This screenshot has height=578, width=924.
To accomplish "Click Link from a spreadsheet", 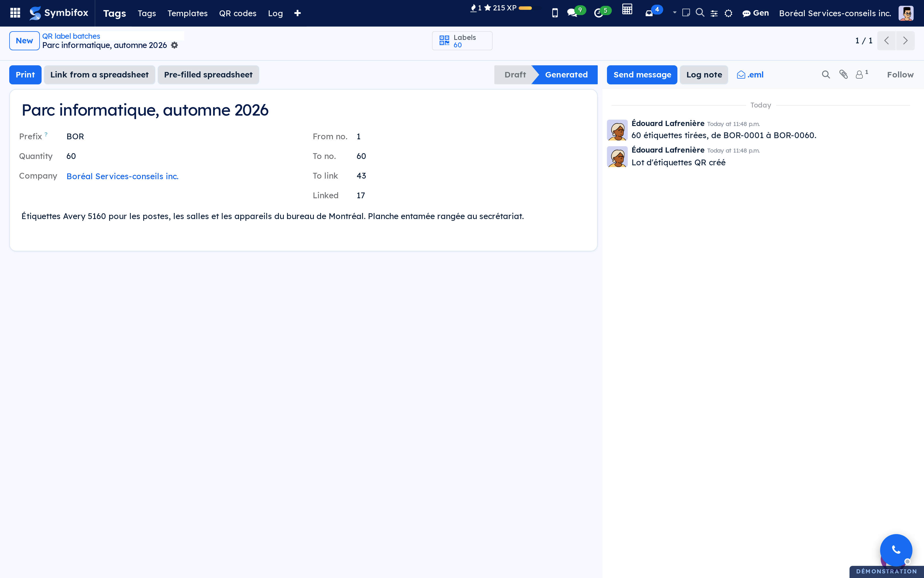I will pos(99,75).
